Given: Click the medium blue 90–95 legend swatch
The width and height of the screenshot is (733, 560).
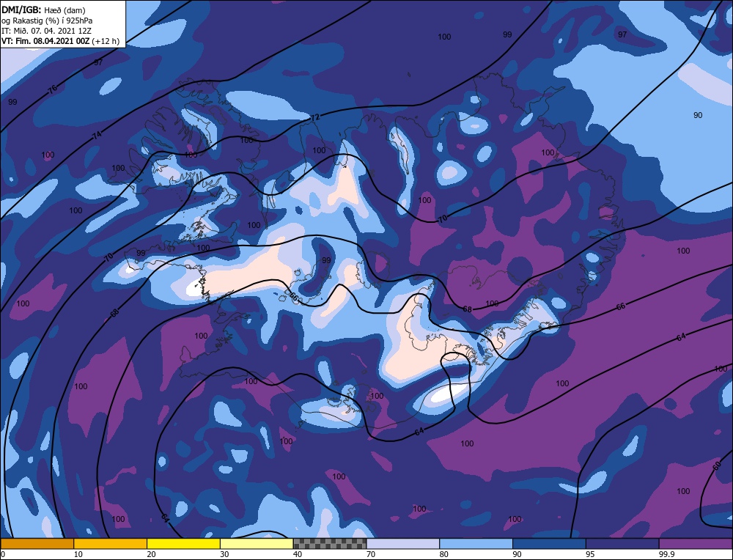Looking at the screenshot, I should (549, 543).
